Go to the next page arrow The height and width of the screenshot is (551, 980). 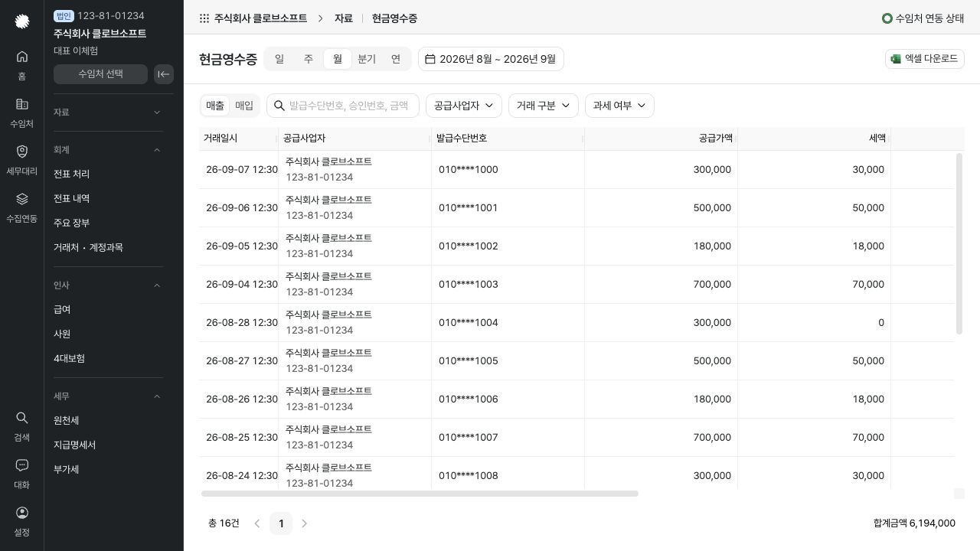click(x=305, y=523)
